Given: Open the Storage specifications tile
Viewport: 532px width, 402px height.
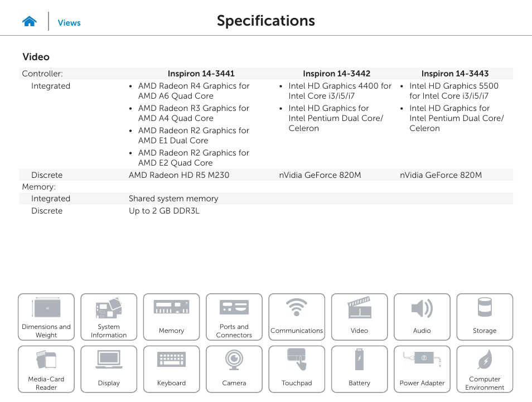Looking at the screenshot, I should pyautogui.click(x=485, y=317).
